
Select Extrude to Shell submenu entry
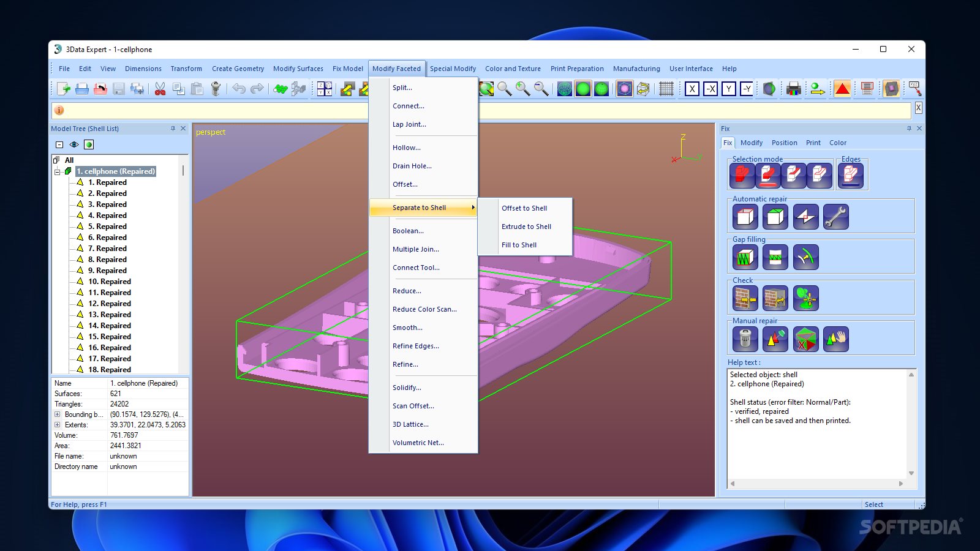pos(526,227)
